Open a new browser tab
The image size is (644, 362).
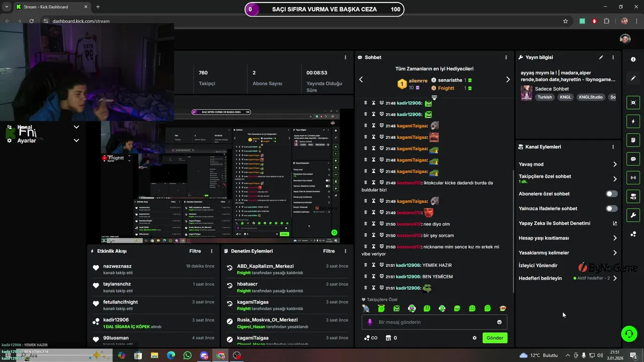[x=98, y=7]
